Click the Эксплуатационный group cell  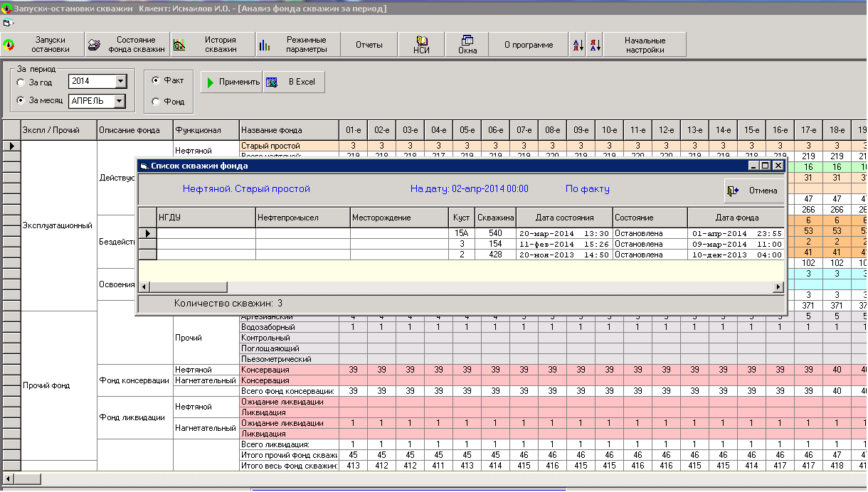58,225
